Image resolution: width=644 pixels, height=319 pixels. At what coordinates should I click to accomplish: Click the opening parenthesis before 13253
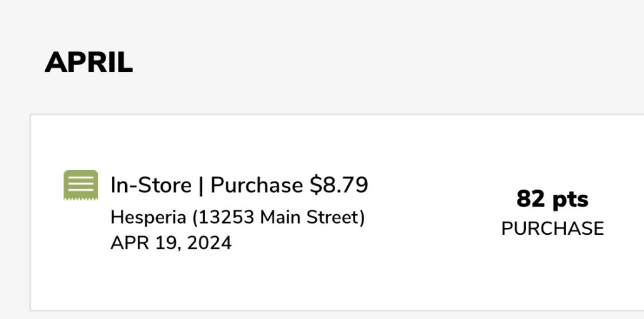pos(194,217)
